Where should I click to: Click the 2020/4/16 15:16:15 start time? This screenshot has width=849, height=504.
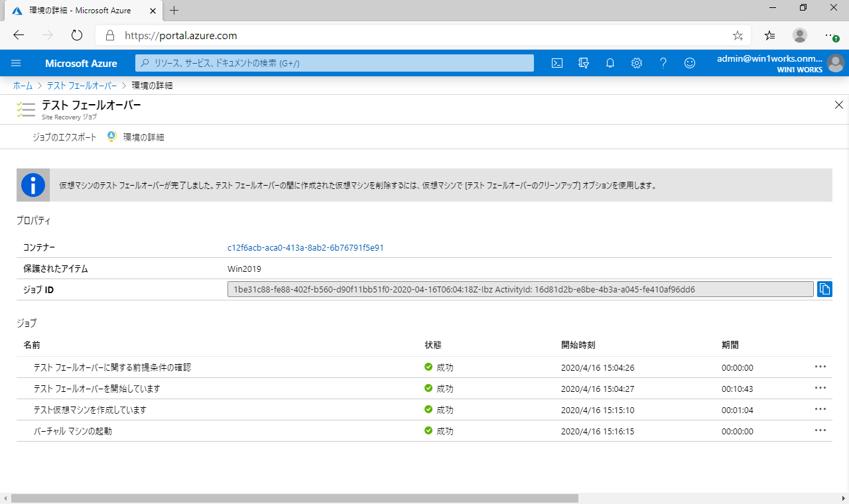(598, 432)
